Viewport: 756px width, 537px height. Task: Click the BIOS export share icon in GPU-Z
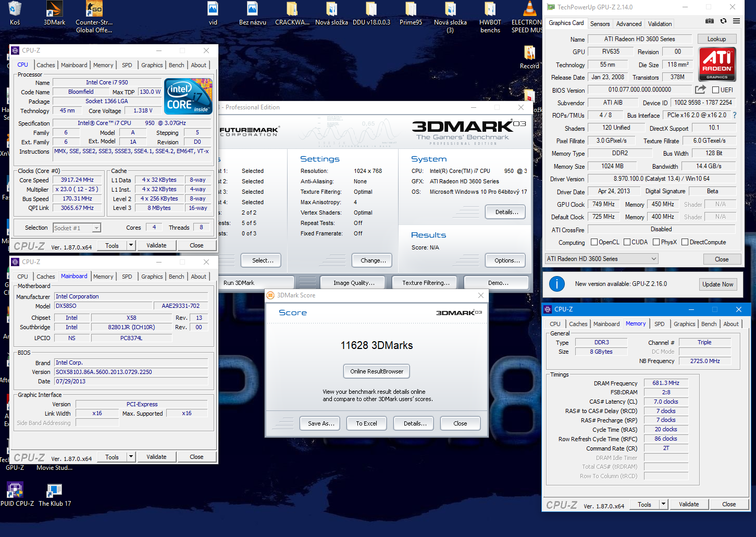tap(700, 90)
